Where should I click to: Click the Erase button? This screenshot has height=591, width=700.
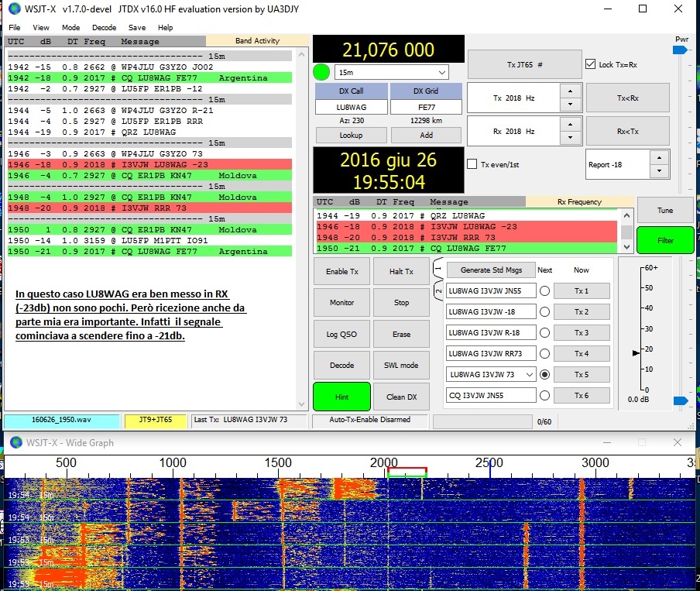tap(401, 334)
